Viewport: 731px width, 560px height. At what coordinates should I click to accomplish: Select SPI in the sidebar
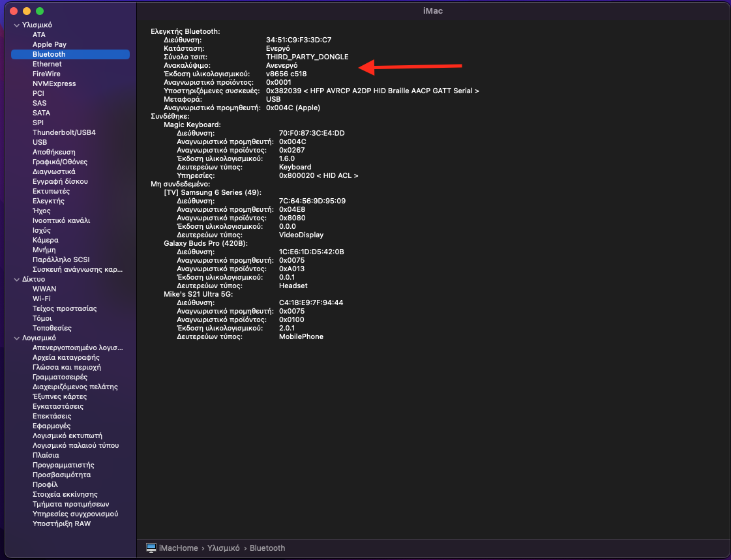[x=38, y=123]
